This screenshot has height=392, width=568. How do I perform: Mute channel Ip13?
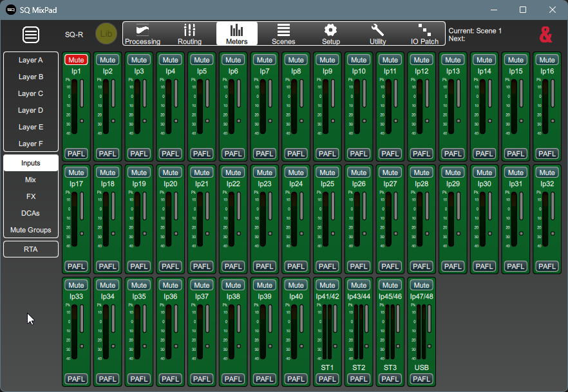(x=453, y=60)
